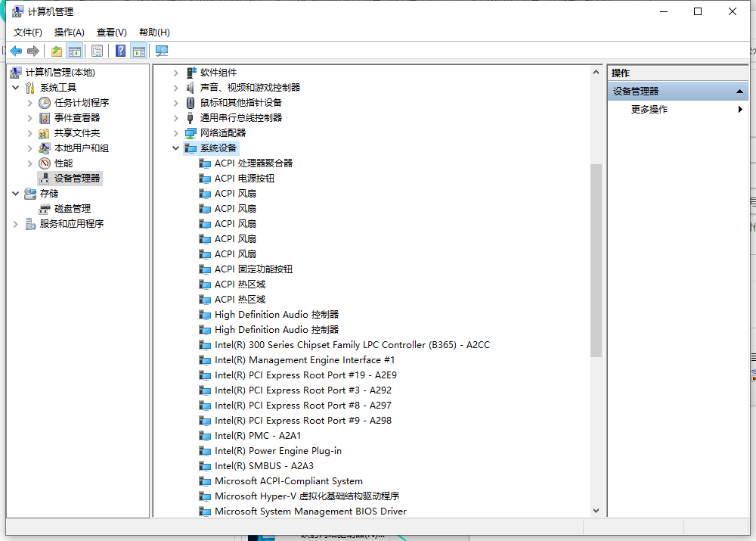Open the 文件(F) menu
Screen dimensions: 756x541
tap(28, 32)
